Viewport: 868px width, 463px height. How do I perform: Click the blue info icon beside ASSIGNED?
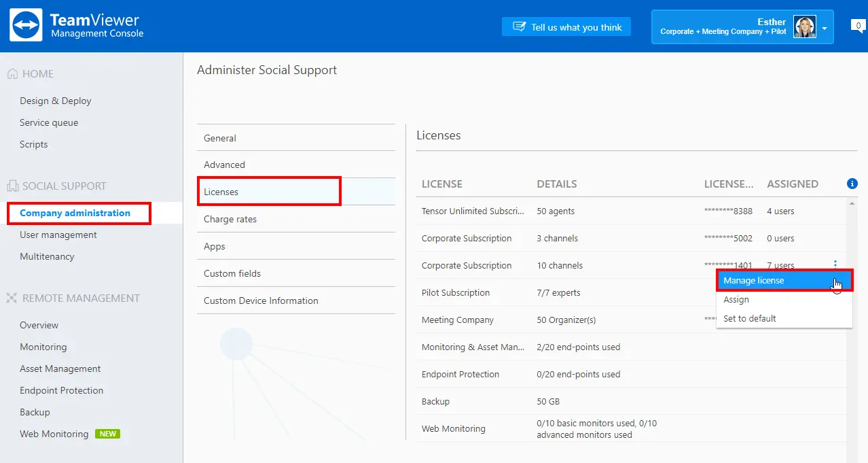click(x=852, y=184)
